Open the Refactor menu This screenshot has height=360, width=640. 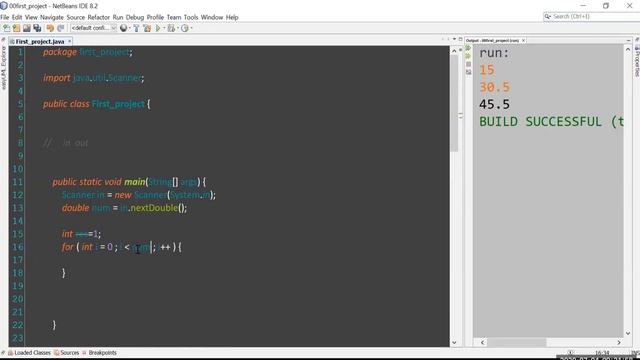click(x=98, y=17)
